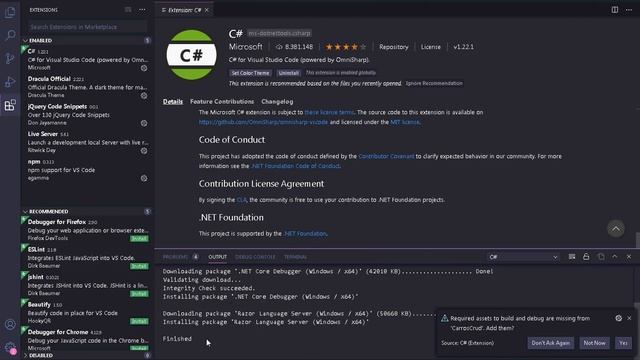This screenshot has height=360, width=640.
Task: Open the Manage gear in activity bar
Action: pyautogui.click(x=10, y=347)
